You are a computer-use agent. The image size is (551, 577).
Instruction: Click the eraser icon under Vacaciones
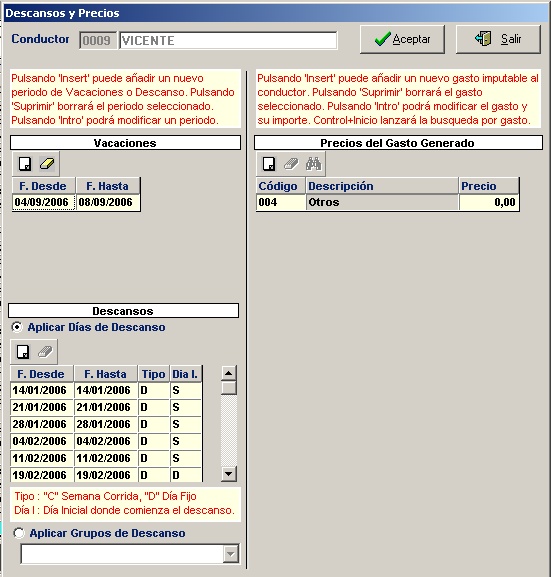[47, 164]
